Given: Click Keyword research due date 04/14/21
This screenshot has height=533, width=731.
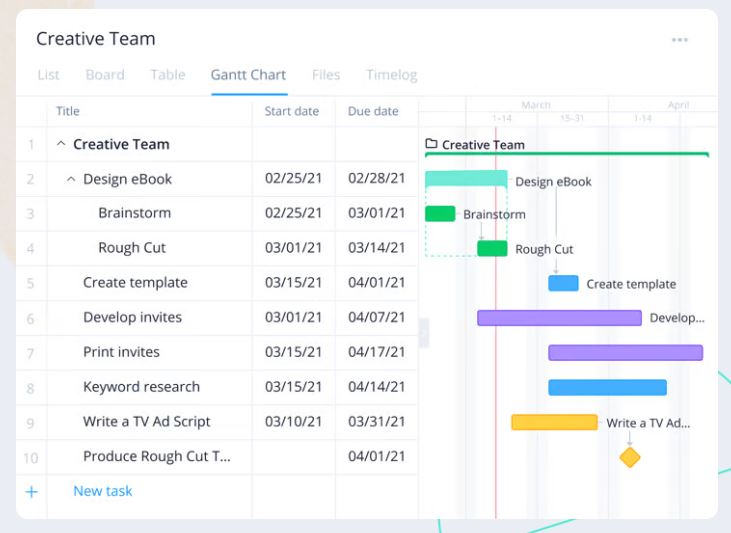Looking at the screenshot, I should click(x=376, y=387).
